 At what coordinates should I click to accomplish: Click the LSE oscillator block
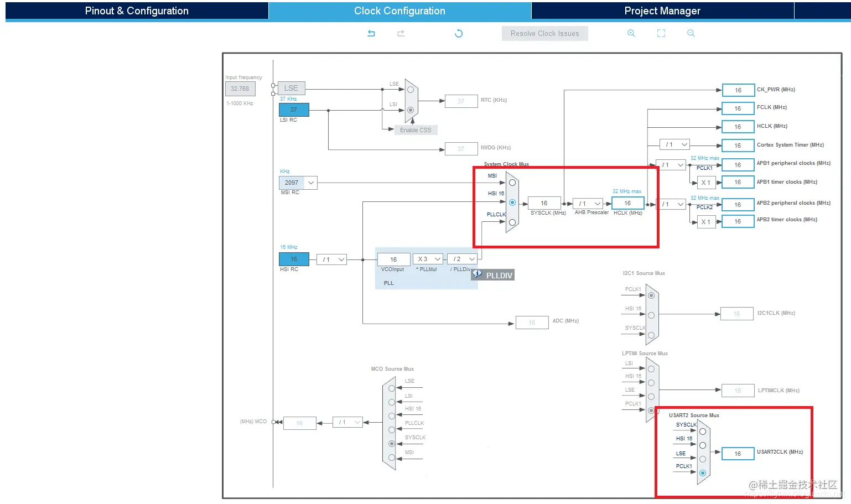coord(291,88)
